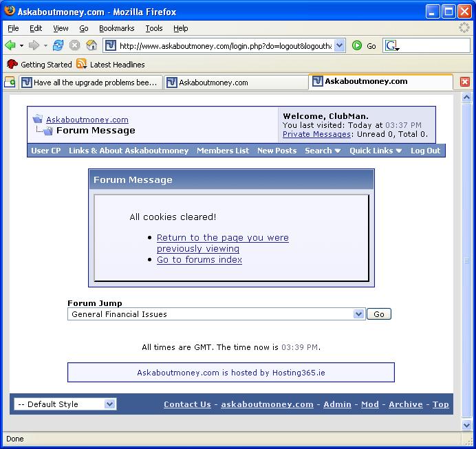Open the File menu

[x=13, y=28]
